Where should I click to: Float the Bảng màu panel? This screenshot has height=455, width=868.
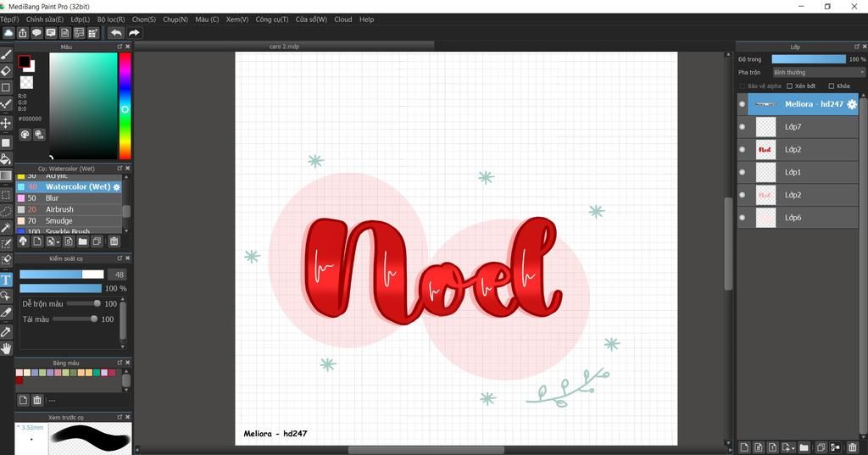click(120, 363)
